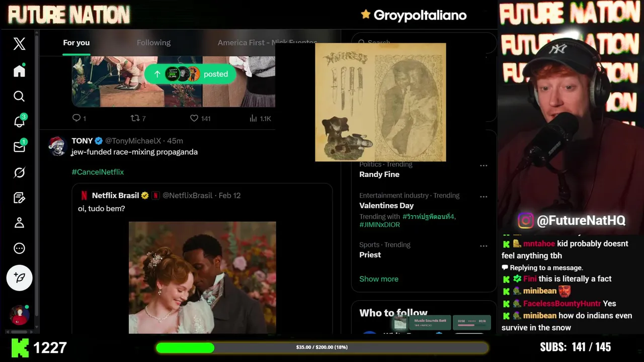Click the Instagram icon beside @FutureNatHQ
Image resolution: width=644 pixels, height=362 pixels.
coord(526,221)
